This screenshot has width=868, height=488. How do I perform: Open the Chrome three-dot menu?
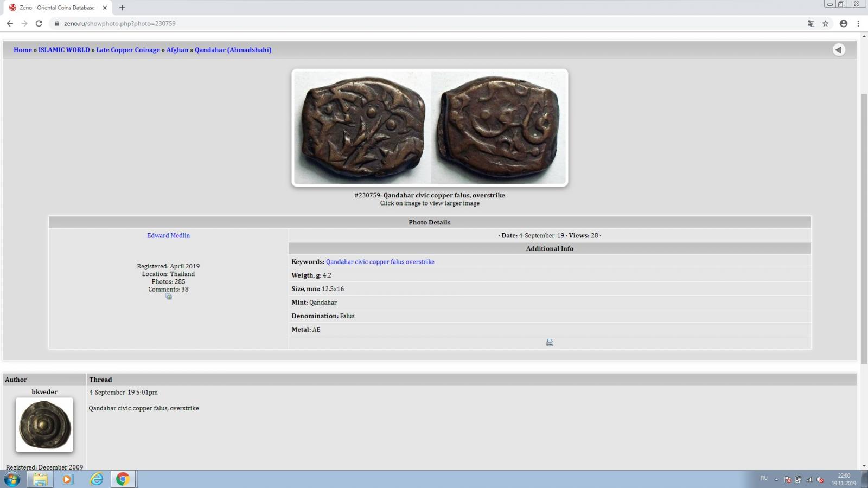point(858,23)
